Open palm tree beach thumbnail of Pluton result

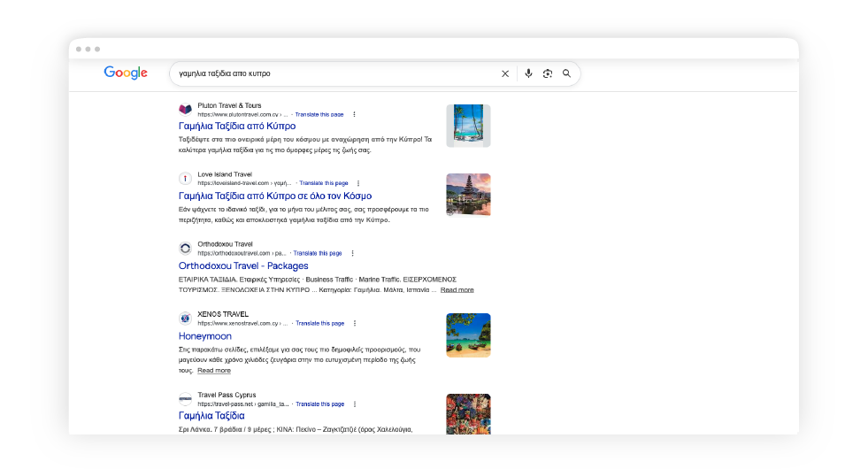[x=468, y=125]
